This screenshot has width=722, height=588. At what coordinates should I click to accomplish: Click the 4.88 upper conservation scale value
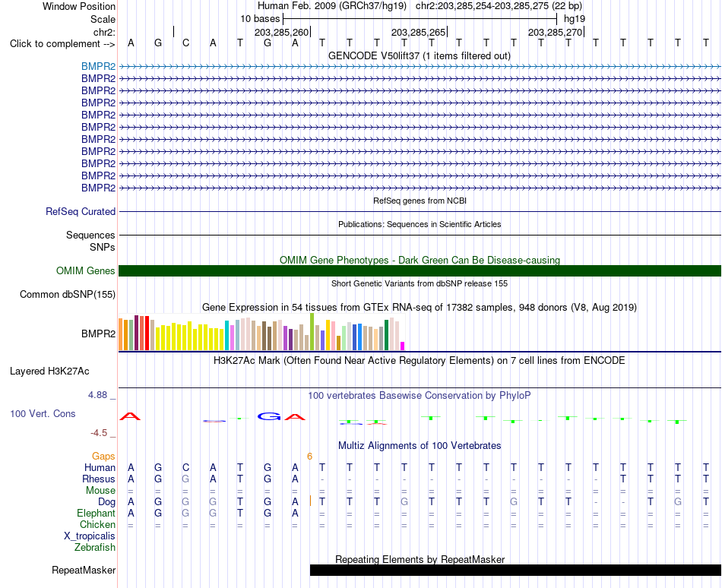tap(97, 395)
